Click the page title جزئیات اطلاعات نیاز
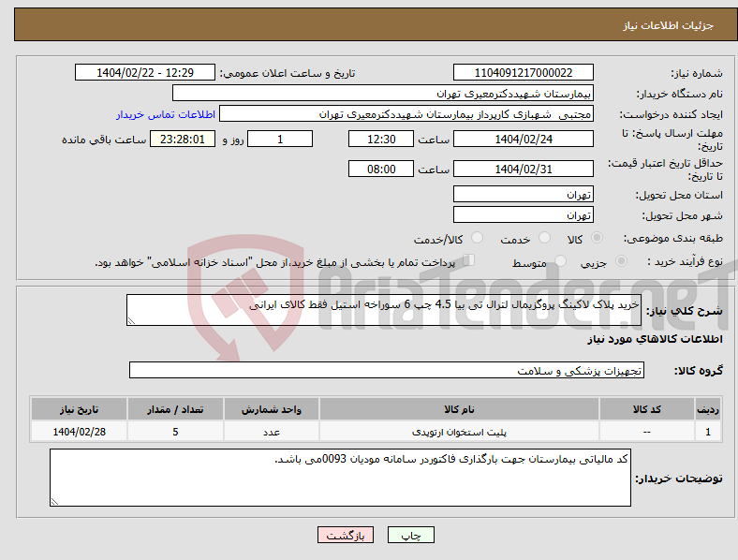 click(x=669, y=25)
